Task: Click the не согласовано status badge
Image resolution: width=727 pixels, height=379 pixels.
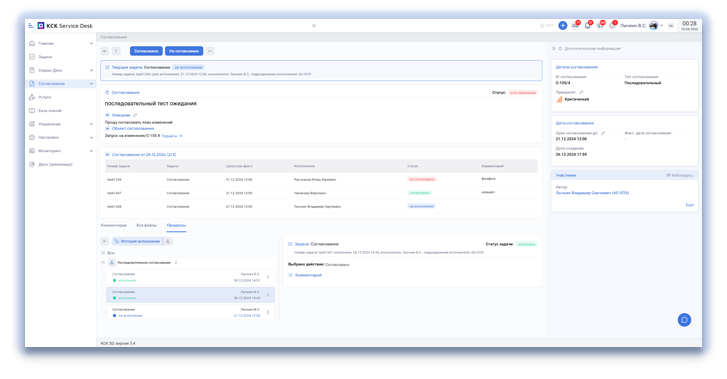Action: click(421, 179)
